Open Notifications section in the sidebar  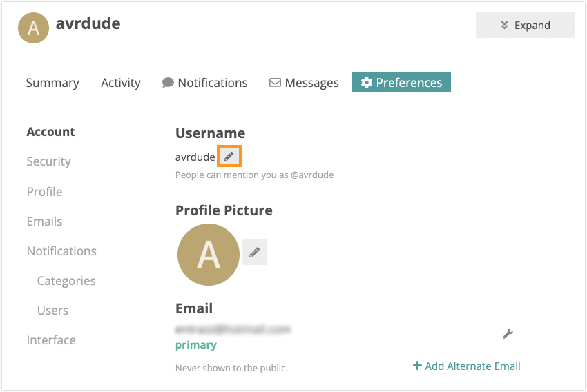pyautogui.click(x=61, y=251)
